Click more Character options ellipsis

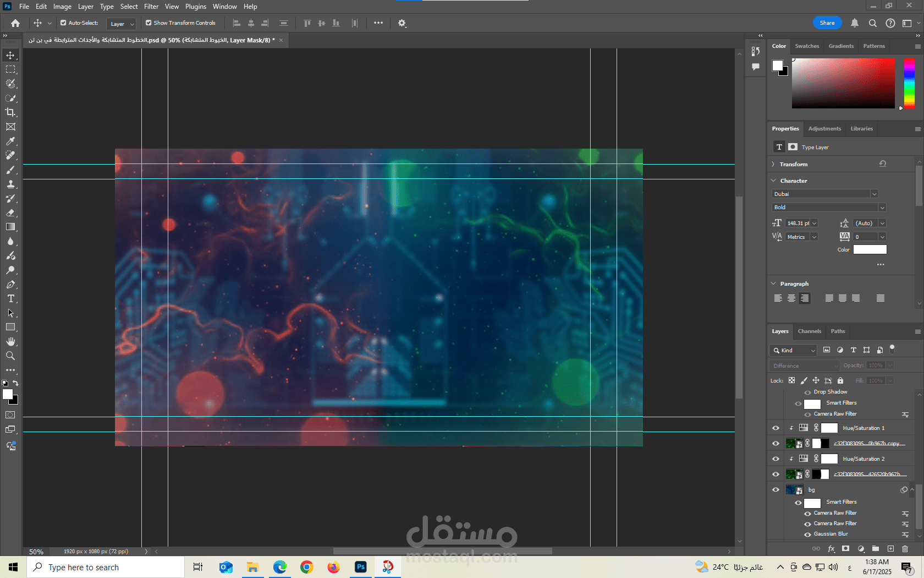(881, 265)
